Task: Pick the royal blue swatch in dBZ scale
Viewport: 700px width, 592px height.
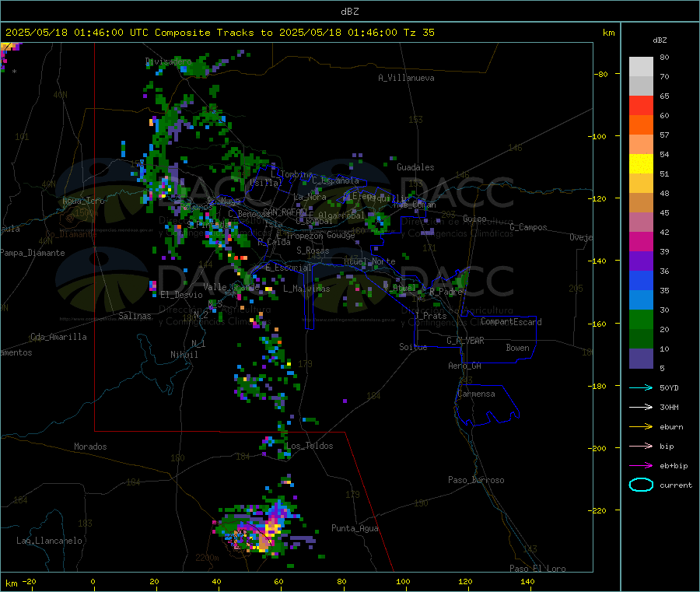Action: pos(641,280)
